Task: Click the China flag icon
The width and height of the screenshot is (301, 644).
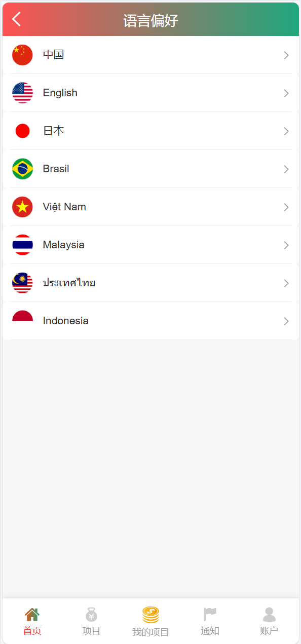Action: 22,55
